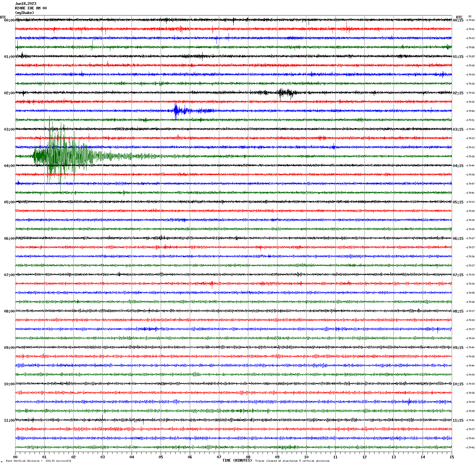The width and height of the screenshot is (476, 465).
Task: Click the 09:15 right time label
Action: point(458,348)
